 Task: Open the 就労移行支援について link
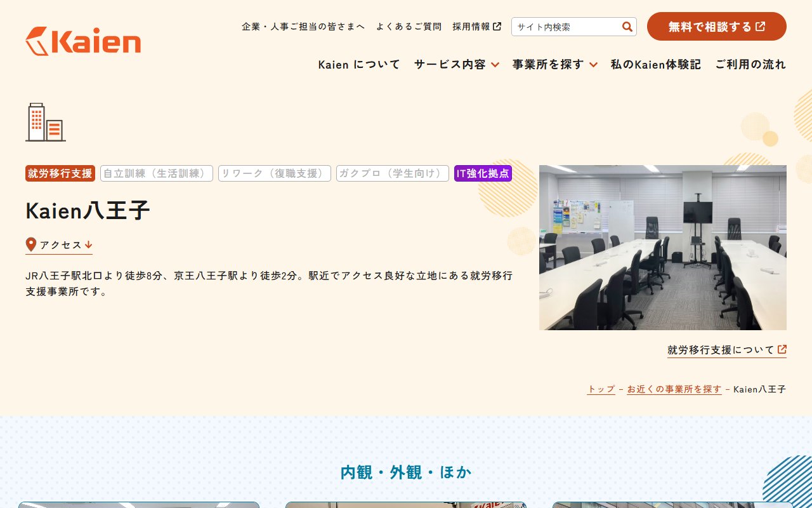click(x=727, y=350)
